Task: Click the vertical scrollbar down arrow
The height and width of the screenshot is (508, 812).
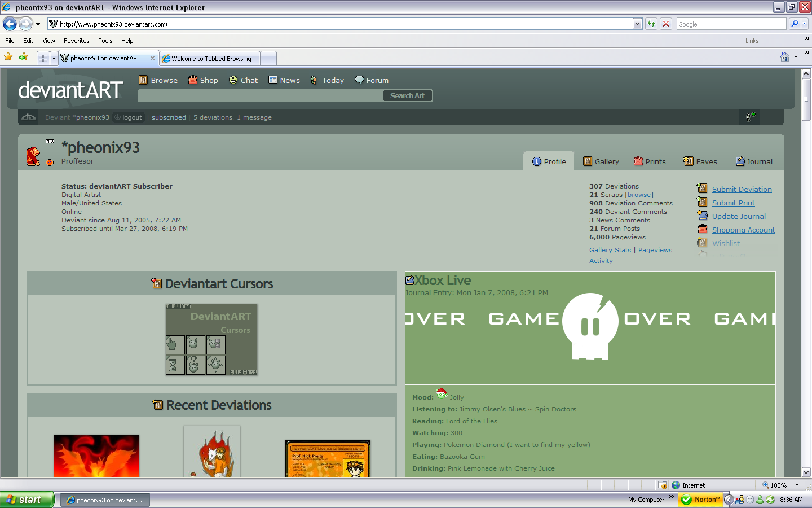Action: coord(806,472)
